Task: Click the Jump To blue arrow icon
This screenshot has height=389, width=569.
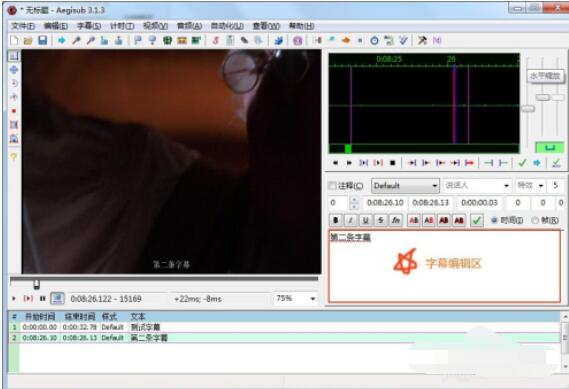Action: (x=61, y=40)
